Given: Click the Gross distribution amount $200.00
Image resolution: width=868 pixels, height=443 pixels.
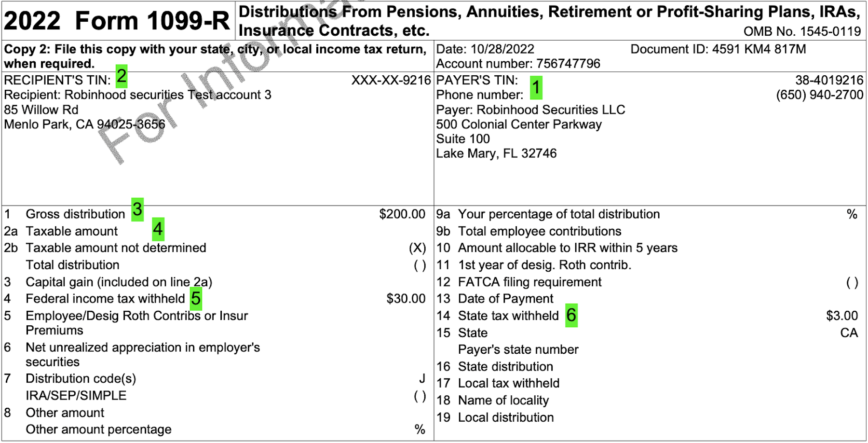Looking at the screenshot, I should 402,214.
